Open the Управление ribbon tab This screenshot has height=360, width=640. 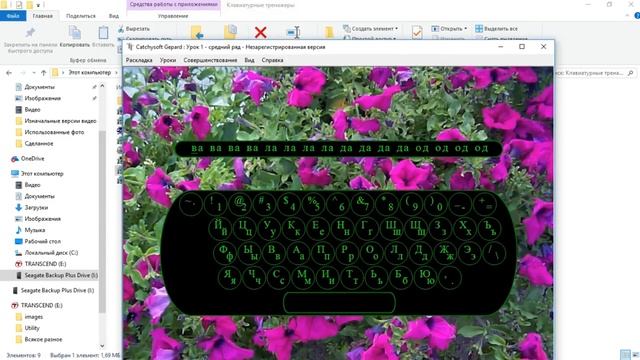coord(173,16)
